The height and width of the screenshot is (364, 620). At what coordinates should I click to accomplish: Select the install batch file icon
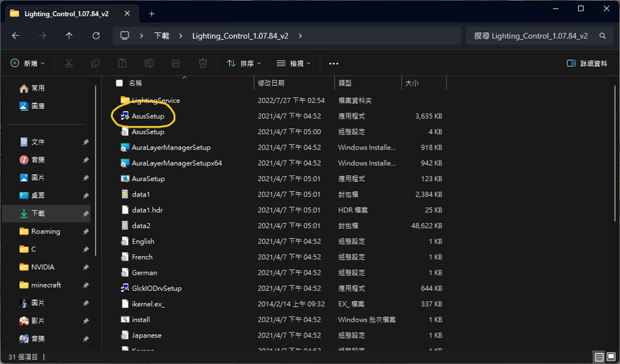coord(125,320)
